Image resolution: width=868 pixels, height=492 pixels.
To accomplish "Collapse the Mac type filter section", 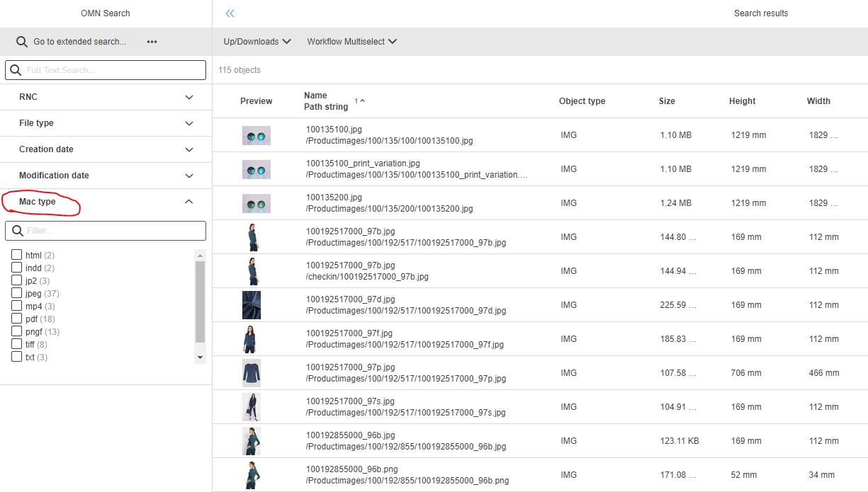I will click(188, 202).
